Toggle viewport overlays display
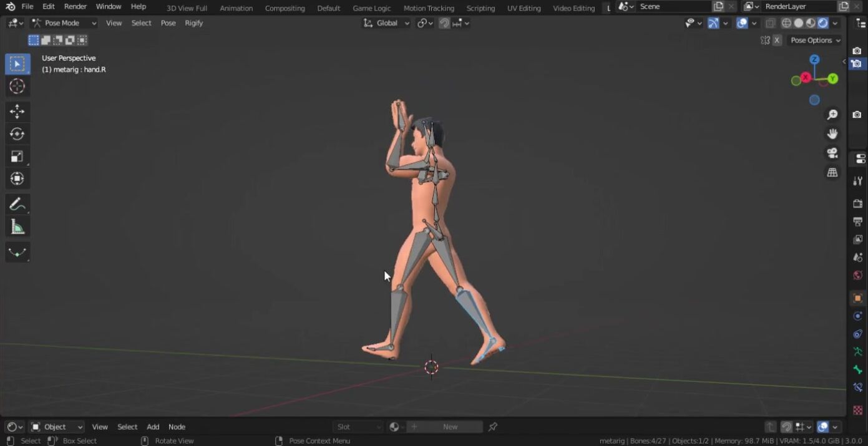The width and height of the screenshot is (868, 446). [742, 23]
